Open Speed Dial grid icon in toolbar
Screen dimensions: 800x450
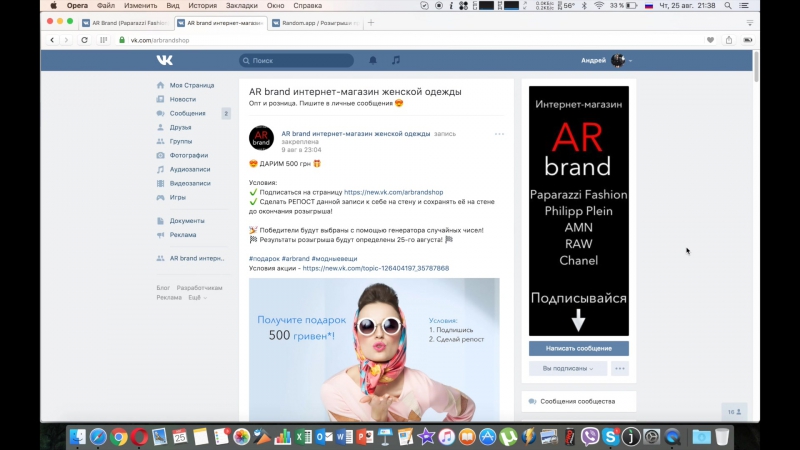click(x=104, y=40)
